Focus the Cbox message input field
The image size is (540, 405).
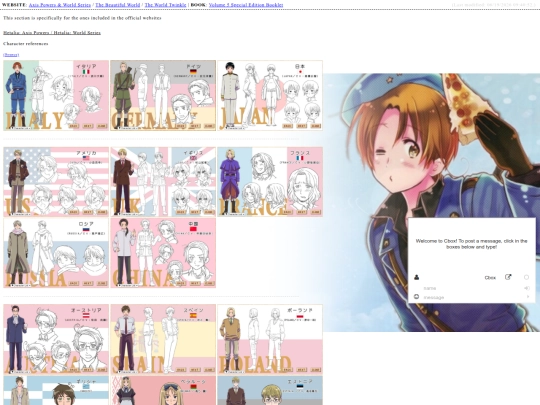click(472, 297)
